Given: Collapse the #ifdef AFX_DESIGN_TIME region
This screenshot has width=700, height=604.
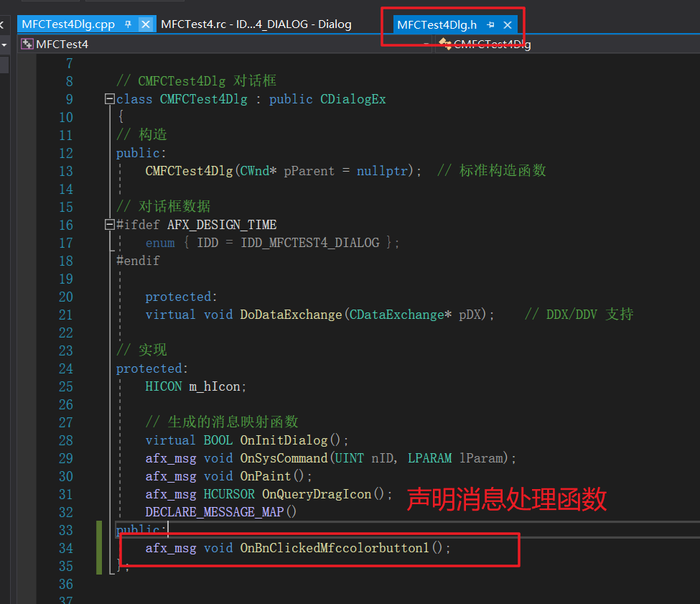Looking at the screenshot, I should (x=109, y=224).
